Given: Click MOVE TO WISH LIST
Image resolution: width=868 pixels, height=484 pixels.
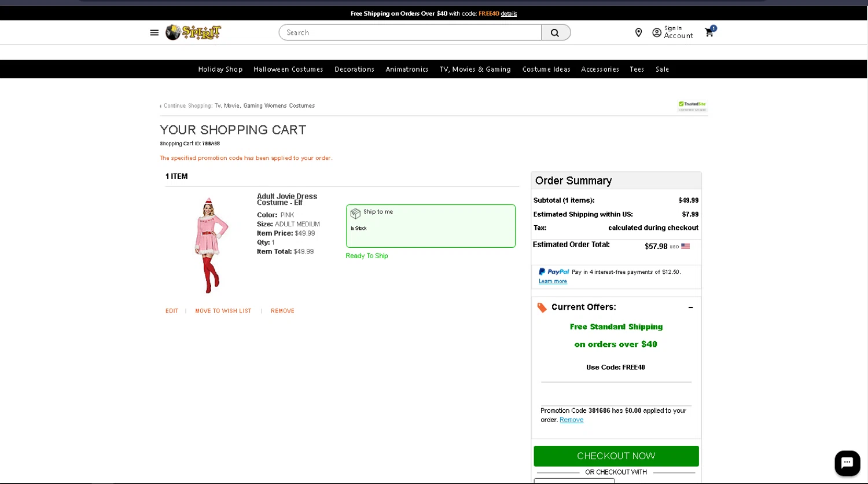Looking at the screenshot, I should tap(223, 311).
